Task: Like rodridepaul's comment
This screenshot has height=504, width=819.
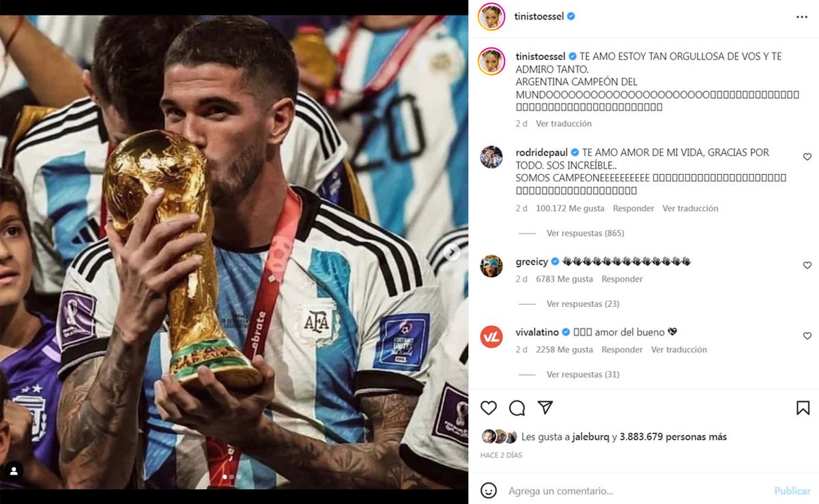Action: tap(807, 157)
